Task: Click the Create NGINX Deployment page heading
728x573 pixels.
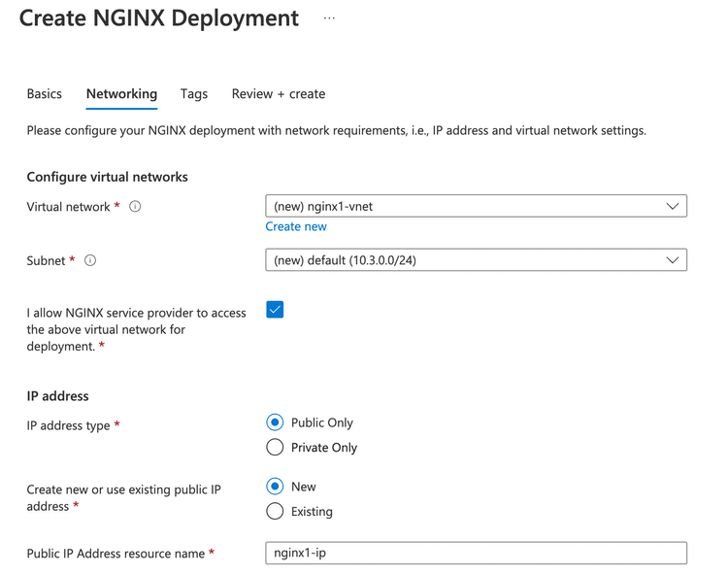Action: [159, 18]
